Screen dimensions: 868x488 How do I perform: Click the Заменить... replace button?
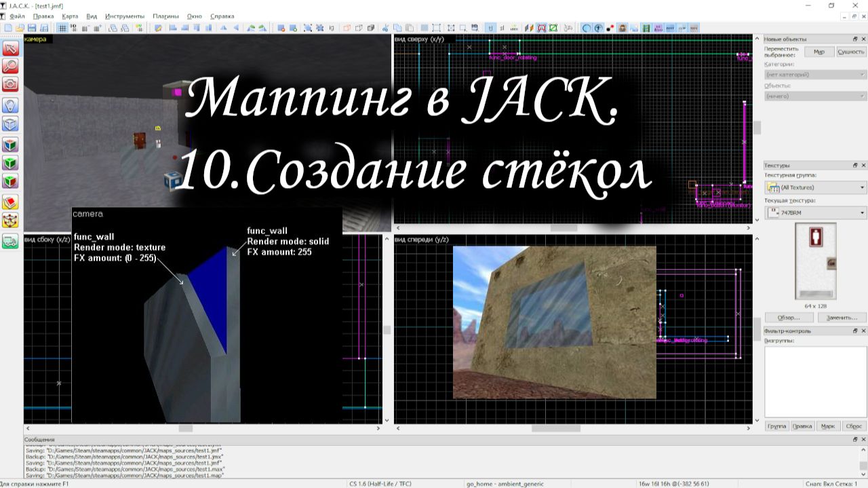(842, 317)
